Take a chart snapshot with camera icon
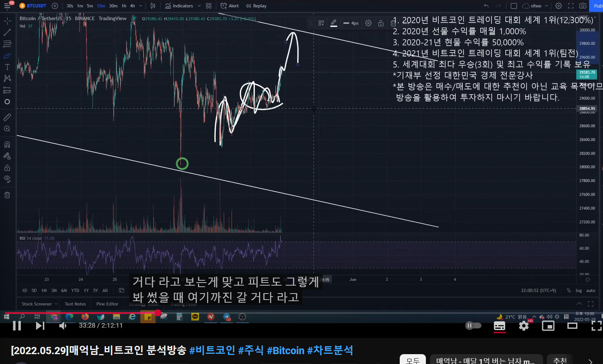 point(583,6)
